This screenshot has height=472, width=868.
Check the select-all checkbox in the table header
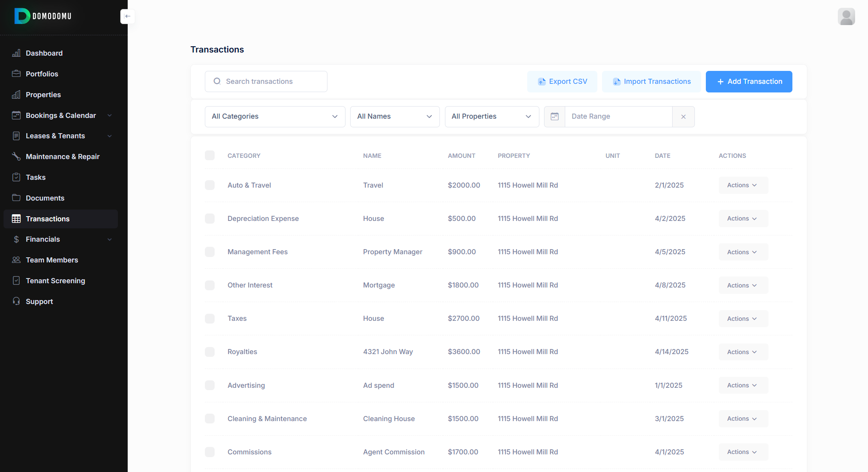(210, 156)
